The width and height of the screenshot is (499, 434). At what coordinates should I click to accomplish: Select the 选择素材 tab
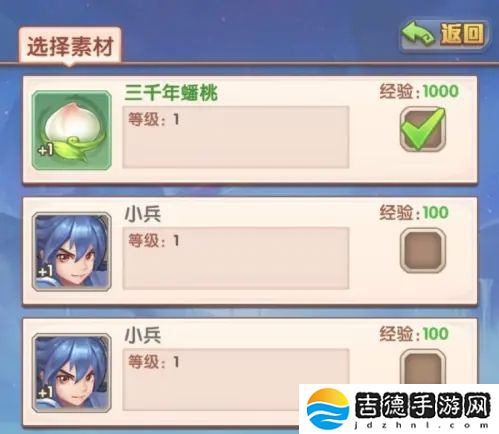tap(70, 46)
